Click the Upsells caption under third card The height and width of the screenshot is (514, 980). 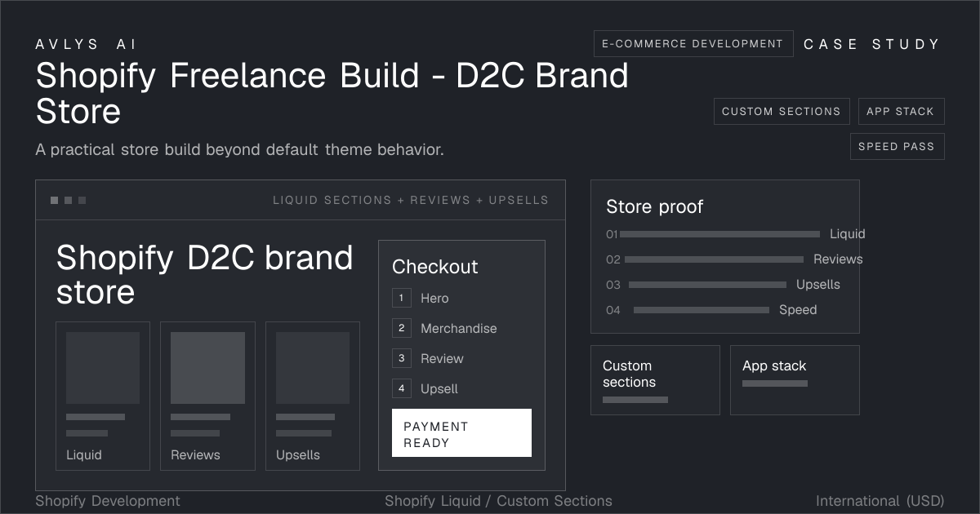[298, 455]
